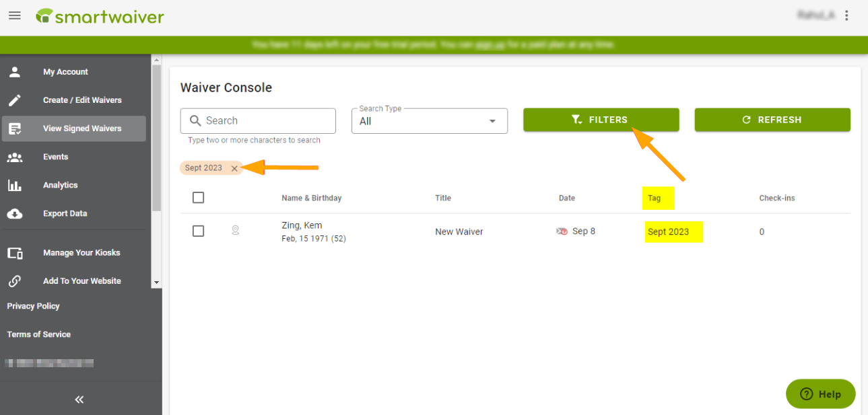Open the Privacy Policy link

(33, 306)
